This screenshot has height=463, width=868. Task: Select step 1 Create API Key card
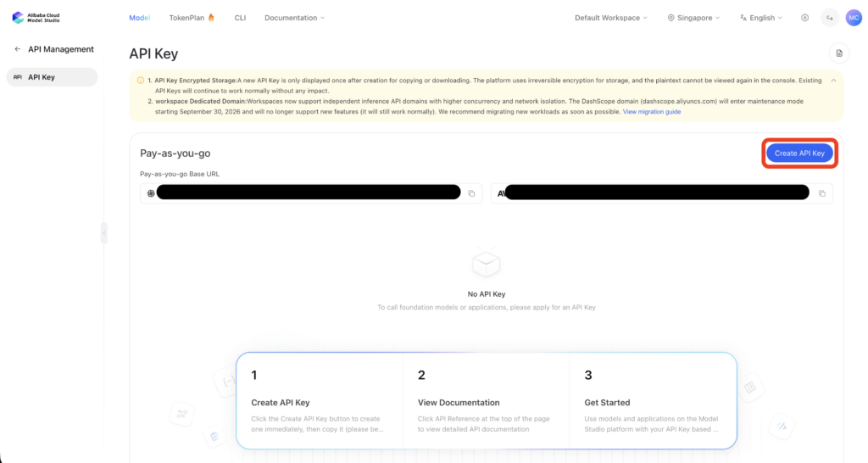[320, 401]
